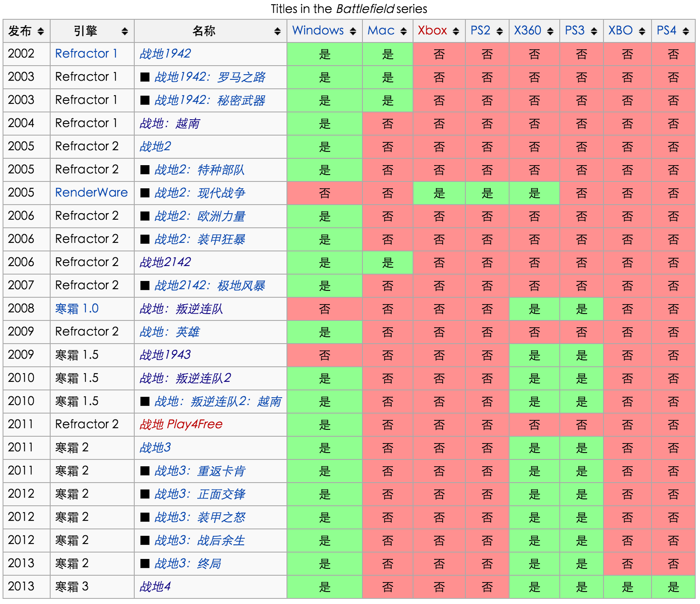Sort table by 发布 column arrows
700x604 pixels.
pos(40,31)
